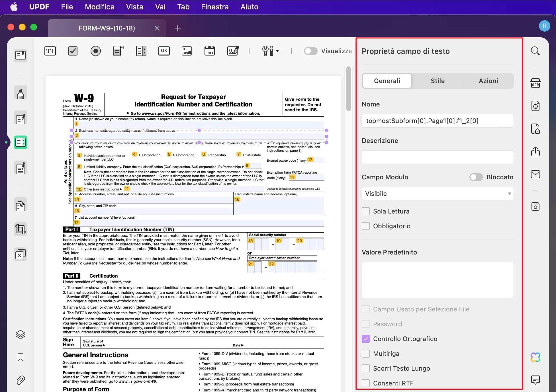The height and width of the screenshot is (392, 556).
Task: Select the Dropdown field tool
Action: tap(118, 51)
